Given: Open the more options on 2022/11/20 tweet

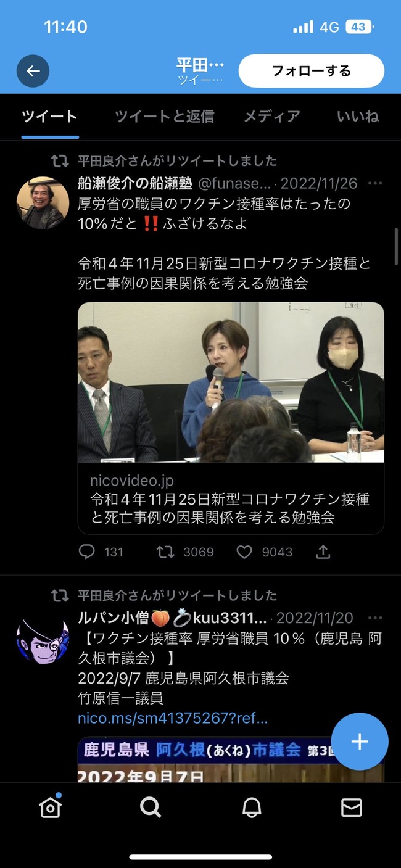Looking at the screenshot, I should [375, 618].
